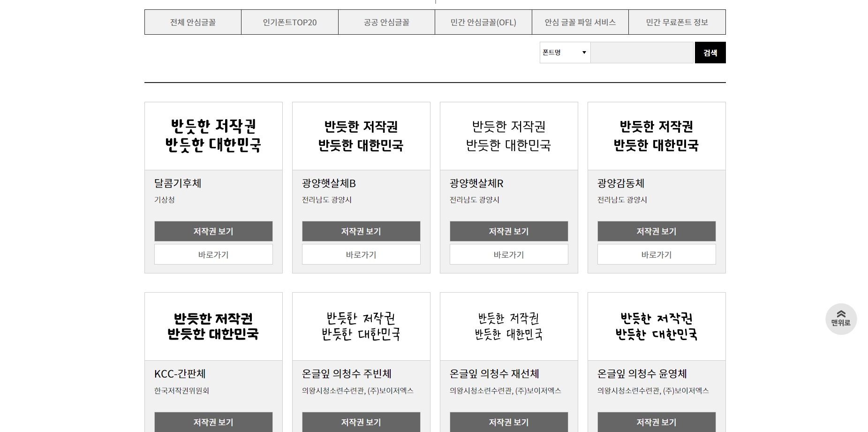Click 바로가기 for 광양감동체

[657, 254]
